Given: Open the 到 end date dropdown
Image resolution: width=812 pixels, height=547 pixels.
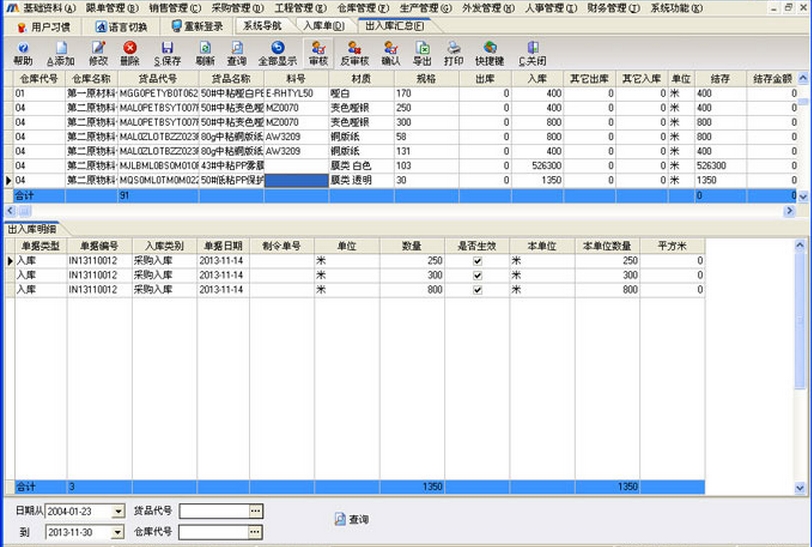Looking at the screenshot, I should tap(118, 532).
